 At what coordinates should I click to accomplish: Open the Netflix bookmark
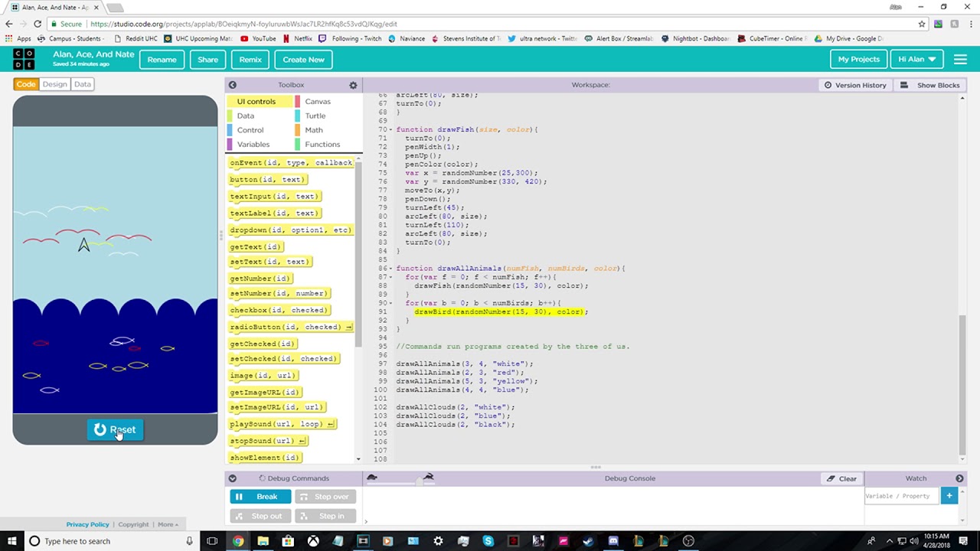pos(297,38)
